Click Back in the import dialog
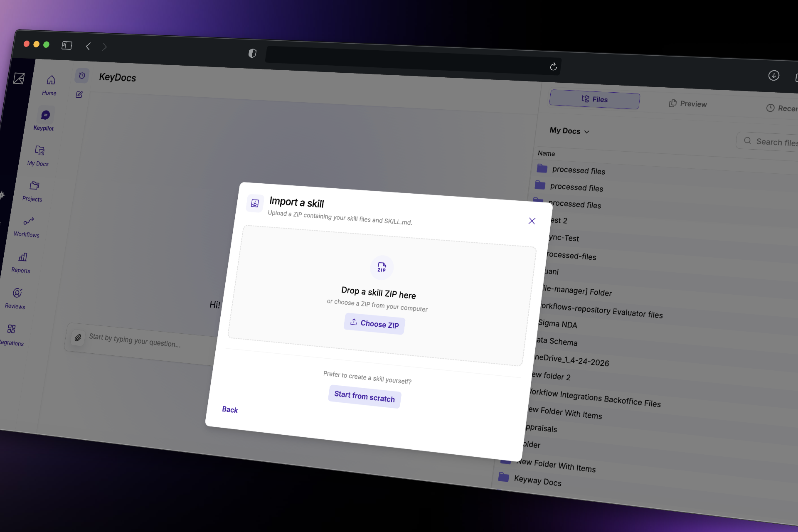This screenshot has height=532, width=798. tap(230, 409)
